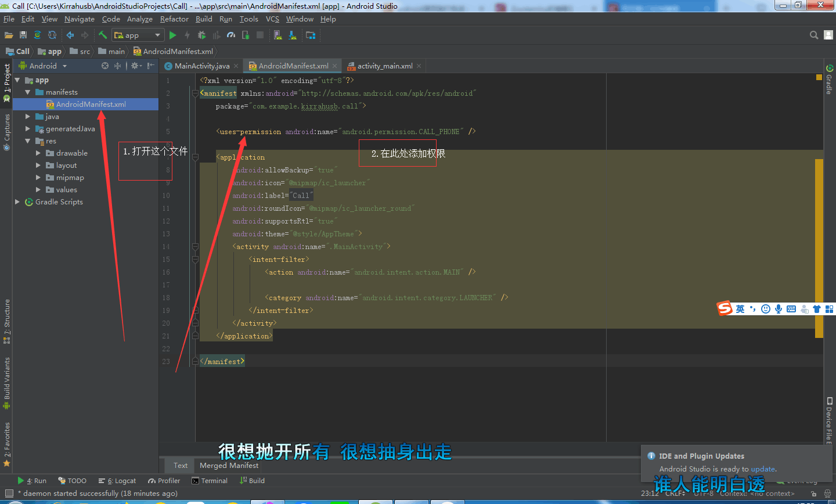Switch to MainActivity.java editor tab
The width and height of the screenshot is (836, 504).
202,66
